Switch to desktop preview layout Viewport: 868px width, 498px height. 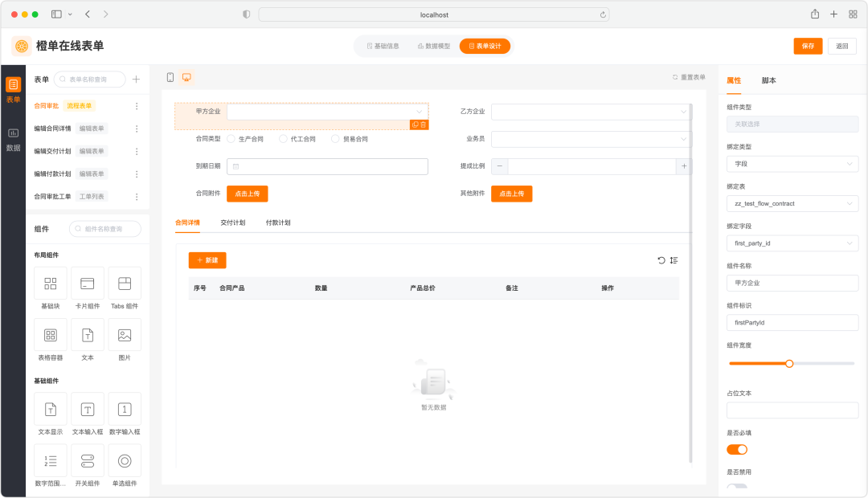click(x=186, y=77)
